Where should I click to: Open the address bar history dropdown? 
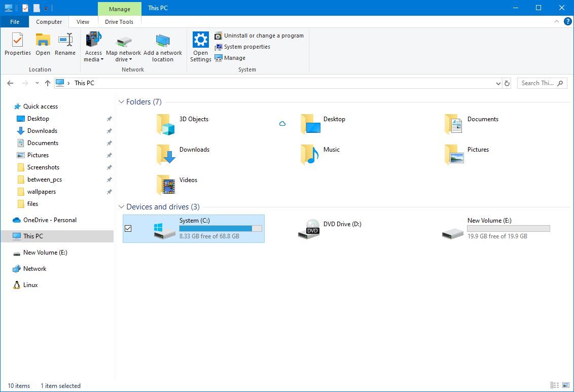click(498, 84)
